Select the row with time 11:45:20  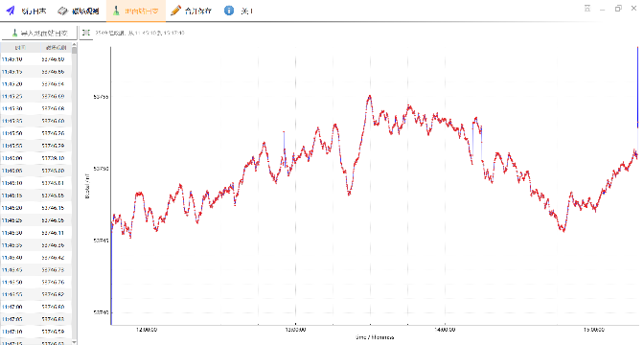pos(35,84)
